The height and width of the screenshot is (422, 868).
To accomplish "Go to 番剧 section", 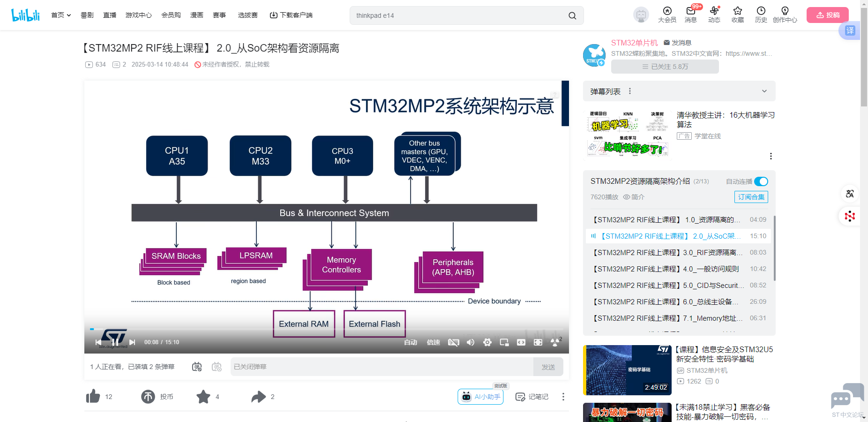I will [87, 15].
